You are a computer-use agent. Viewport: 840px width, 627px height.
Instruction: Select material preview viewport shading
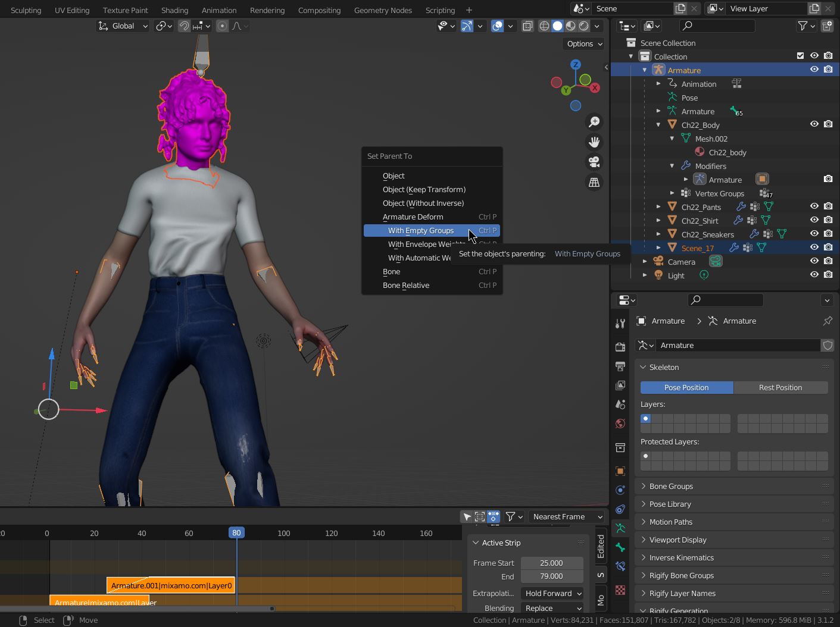tap(570, 26)
